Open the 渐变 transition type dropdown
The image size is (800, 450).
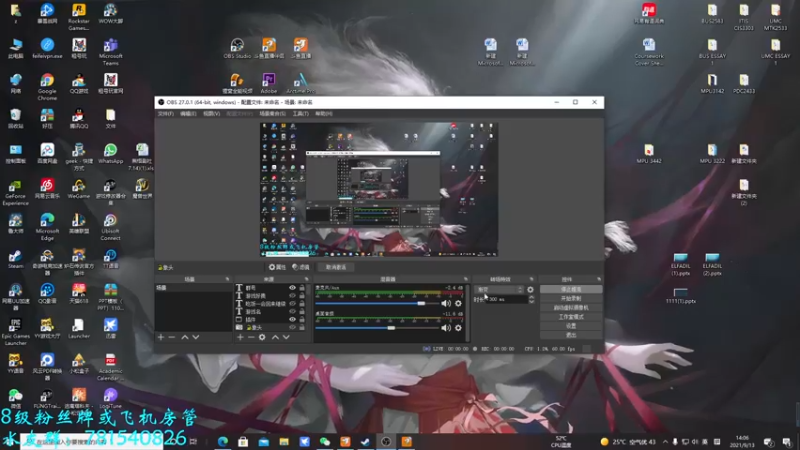[x=499, y=290]
